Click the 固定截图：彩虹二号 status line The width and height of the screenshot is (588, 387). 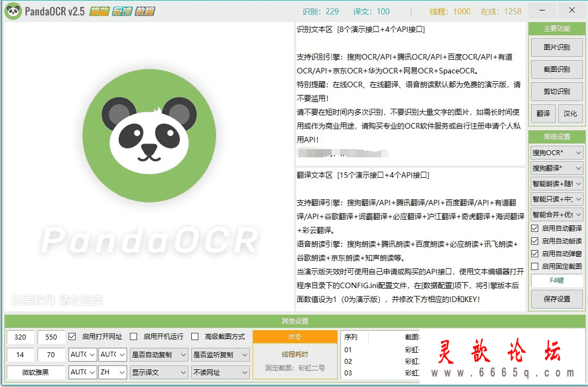(x=295, y=368)
